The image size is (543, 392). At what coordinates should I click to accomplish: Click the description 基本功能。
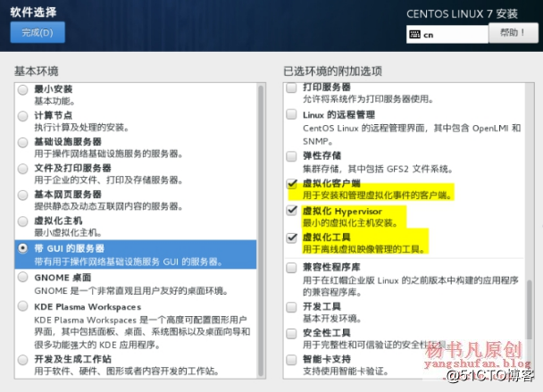coord(54,102)
